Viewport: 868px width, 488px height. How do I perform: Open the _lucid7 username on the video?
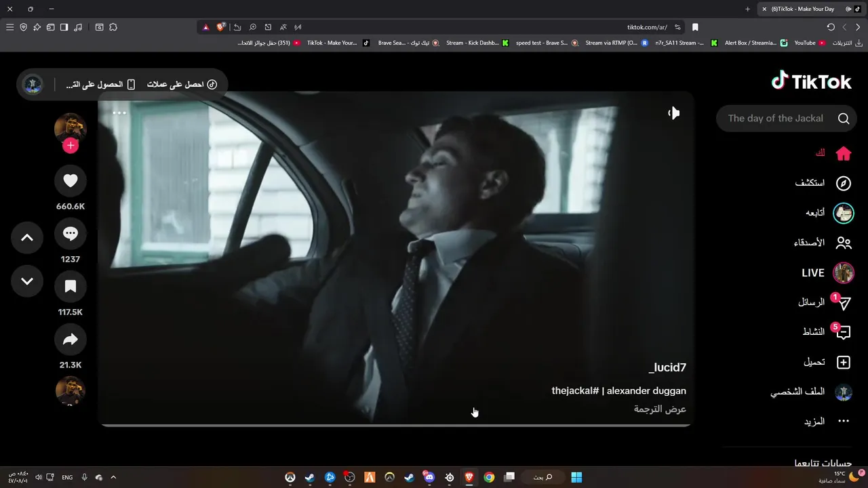click(x=667, y=368)
